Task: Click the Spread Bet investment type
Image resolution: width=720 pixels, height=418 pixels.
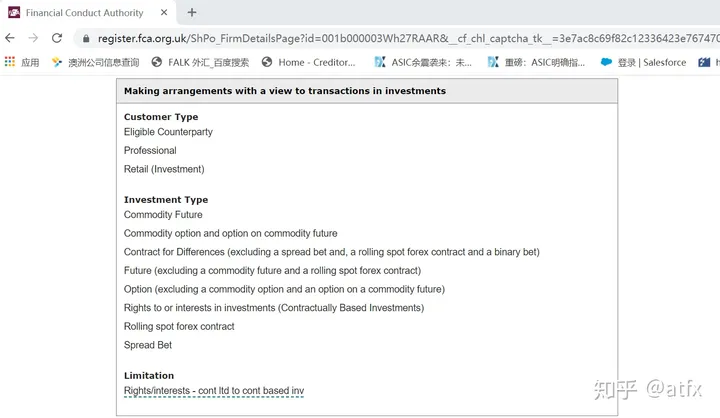Action: coord(148,345)
